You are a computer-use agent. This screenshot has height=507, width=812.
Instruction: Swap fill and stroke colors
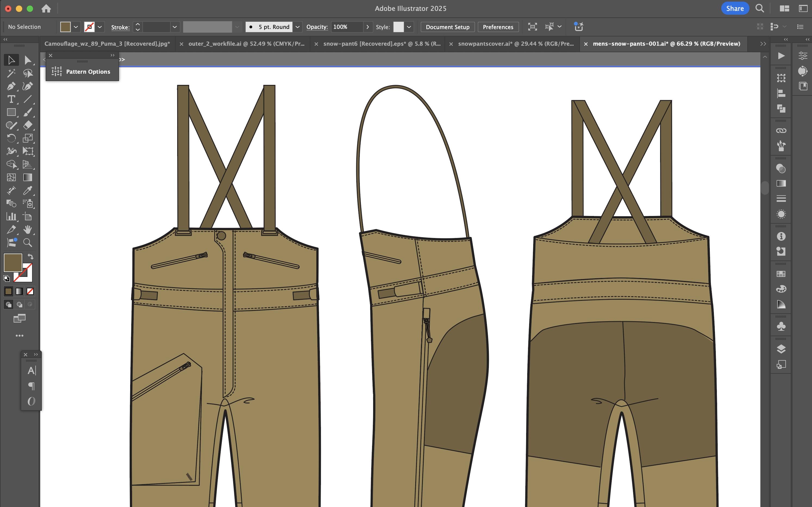coord(30,256)
